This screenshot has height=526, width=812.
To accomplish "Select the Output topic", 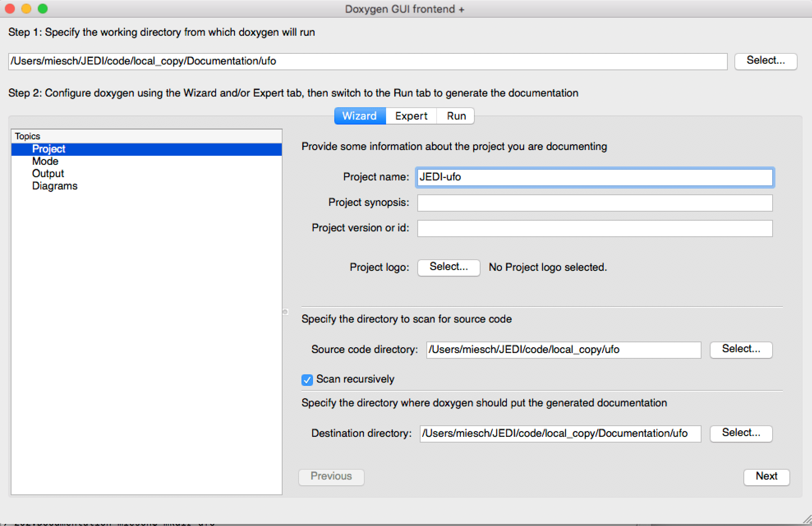I will coord(48,173).
